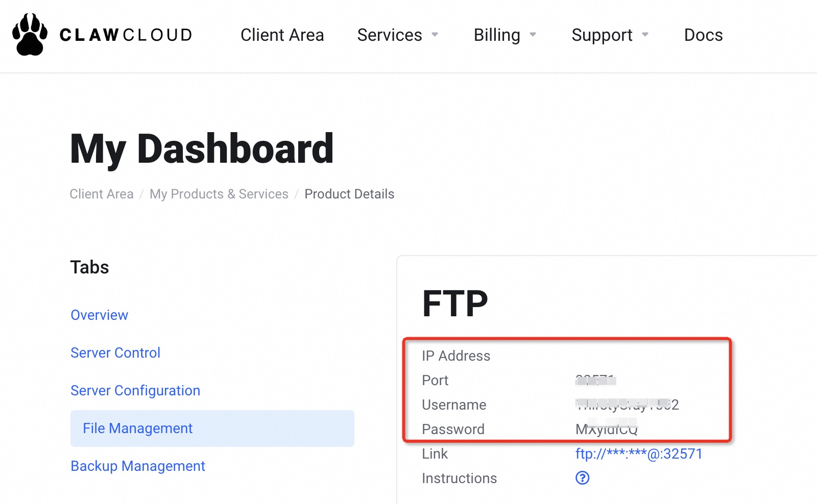The image size is (817, 504).
Task: Open the Docs navigation link
Action: [703, 35]
